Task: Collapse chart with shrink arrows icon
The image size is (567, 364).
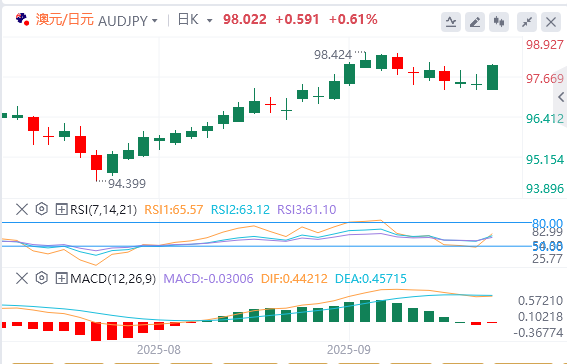Action: (x=527, y=22)
